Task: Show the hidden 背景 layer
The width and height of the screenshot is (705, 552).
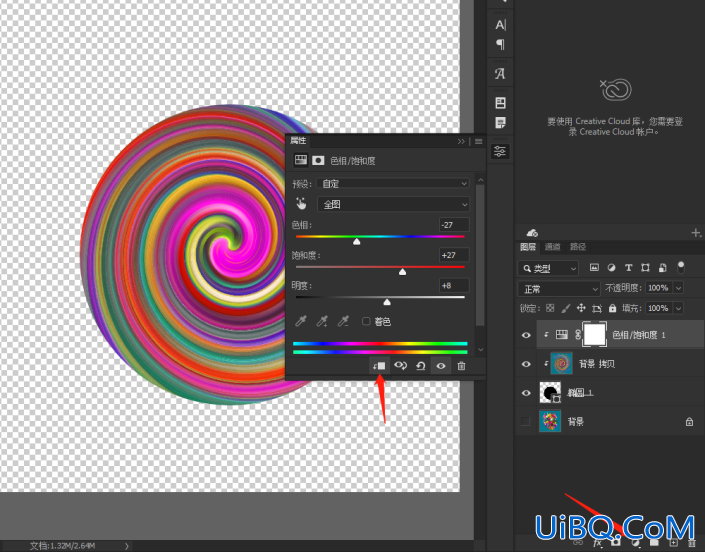Action: [x=526, y=421]
